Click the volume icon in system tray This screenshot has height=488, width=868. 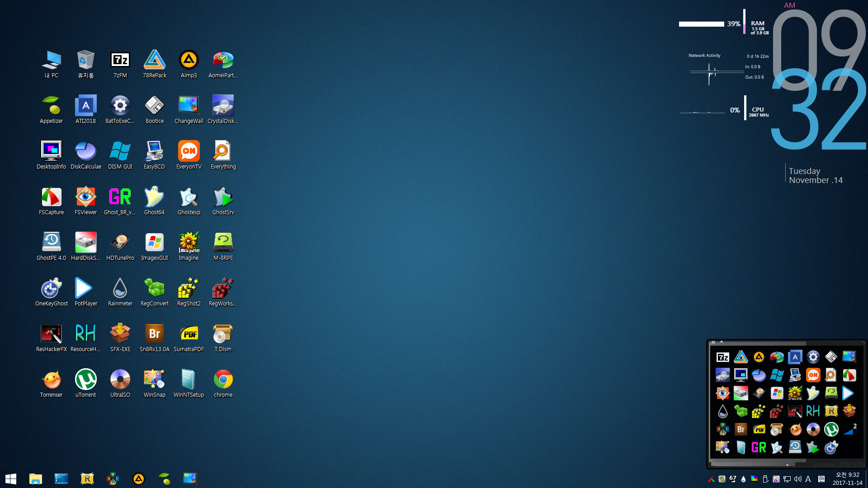pyautogui.click(x=798, y=479)
